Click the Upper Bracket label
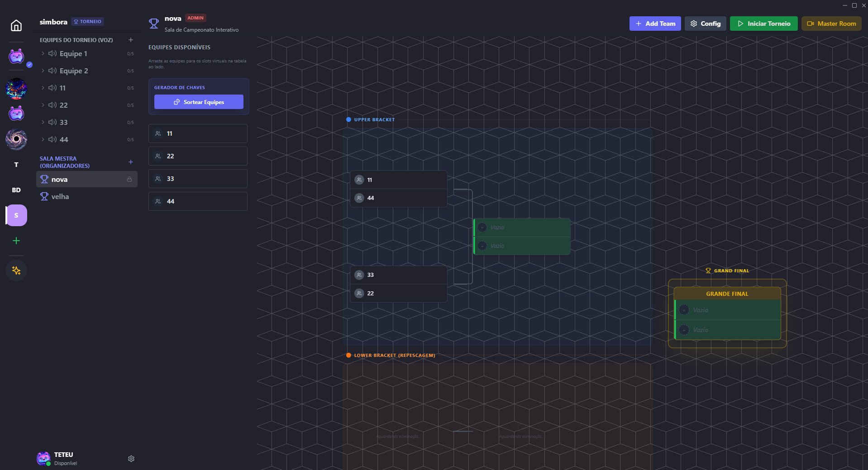The width and height of the screenshot is (868, 470). point(374,119)
